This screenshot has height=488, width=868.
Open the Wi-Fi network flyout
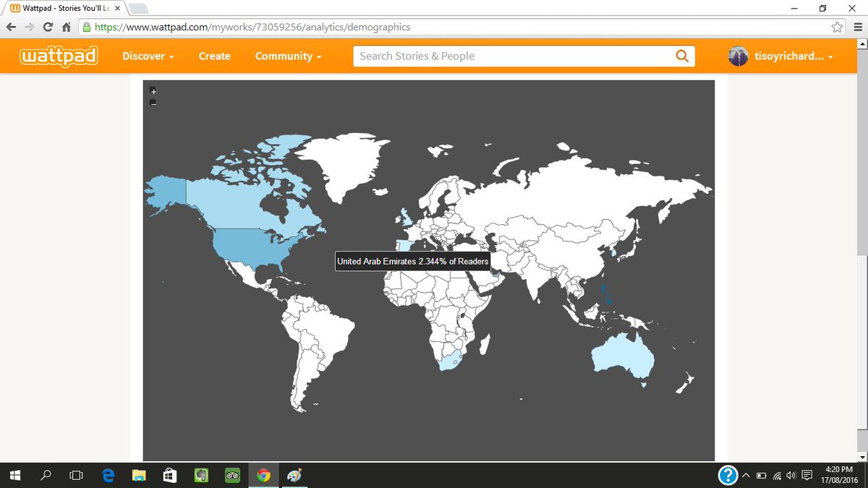click(x=777, y=475)
